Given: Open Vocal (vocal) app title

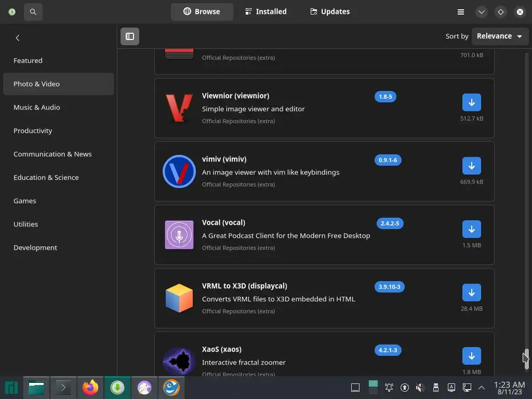Looking at the screenshot, I should click(x=223, y=222).
